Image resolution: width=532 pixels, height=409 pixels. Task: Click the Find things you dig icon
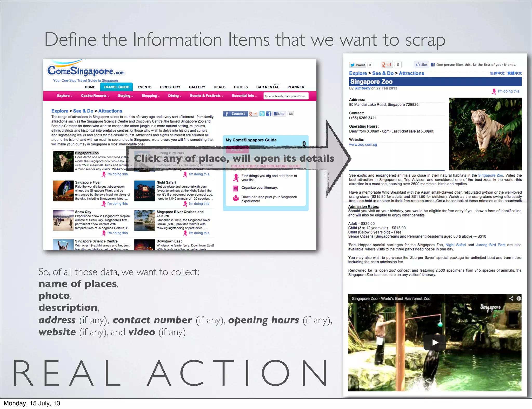tap(236, 178)
